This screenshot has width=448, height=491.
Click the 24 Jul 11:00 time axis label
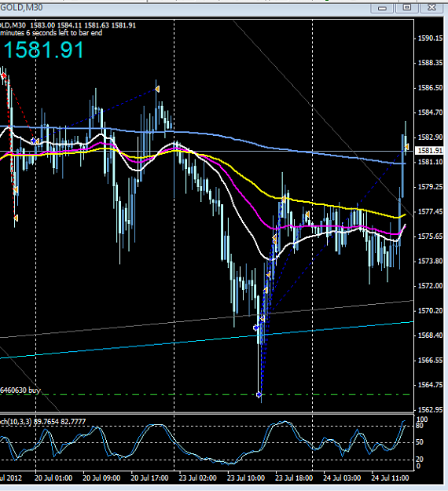click(390, 478)
